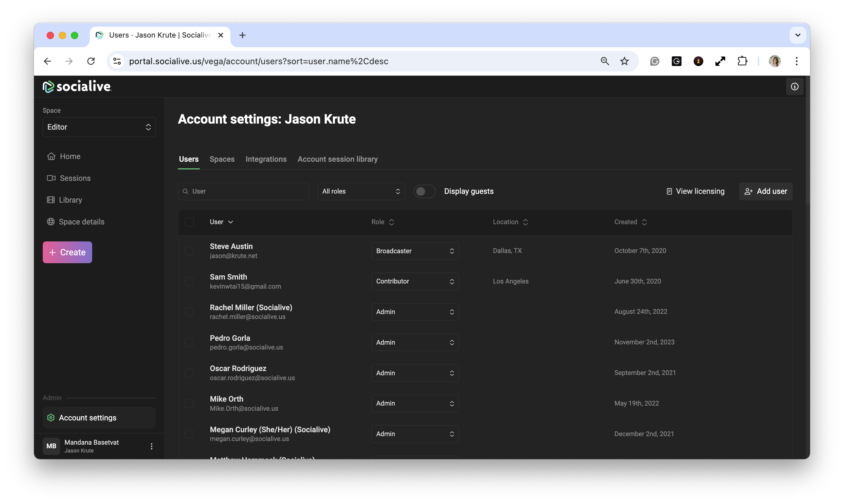The image size is (844, 504).
Task: Click the Space details globe icon
Action: [51, 222]
